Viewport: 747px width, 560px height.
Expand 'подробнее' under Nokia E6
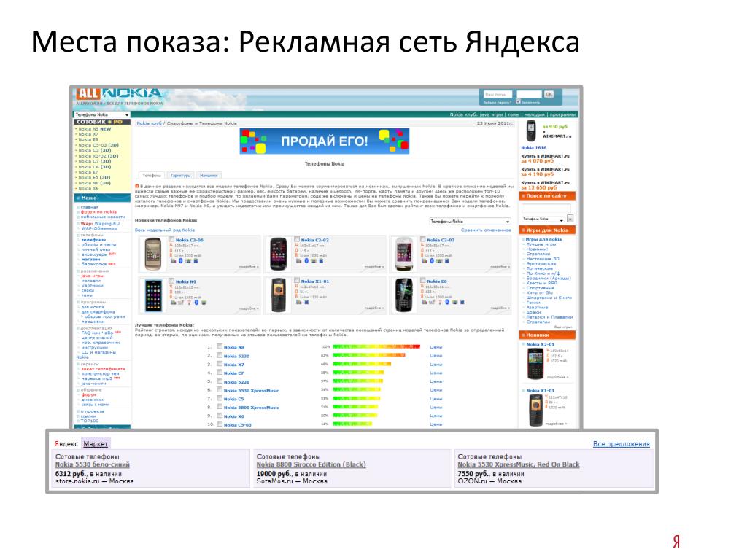[500, 308]
